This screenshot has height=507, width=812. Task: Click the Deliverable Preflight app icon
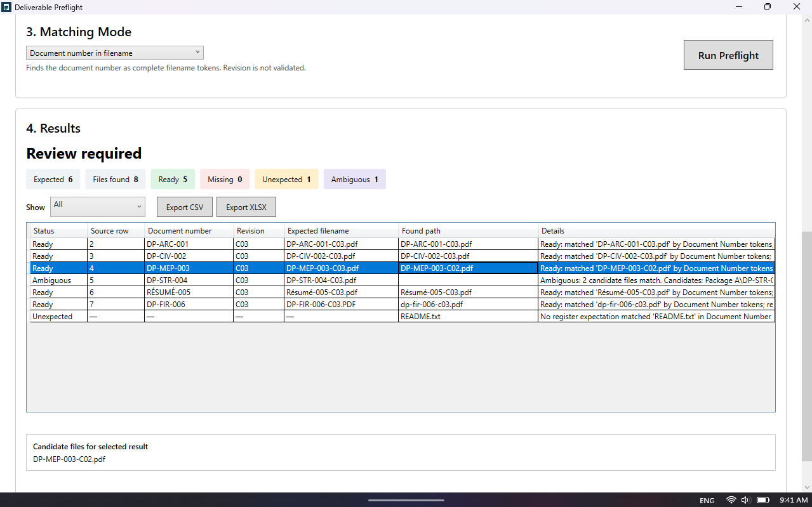point(6,7)
